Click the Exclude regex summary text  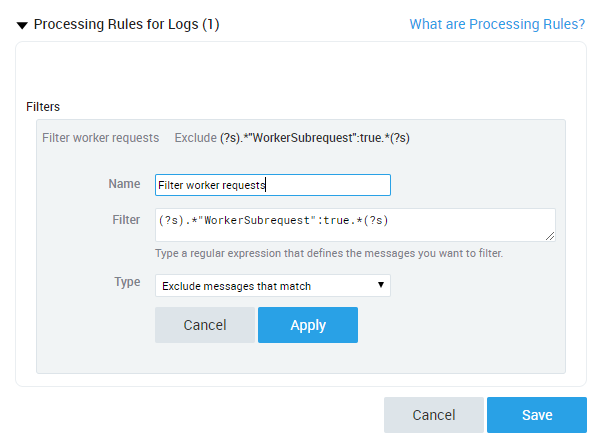(292, 137)
